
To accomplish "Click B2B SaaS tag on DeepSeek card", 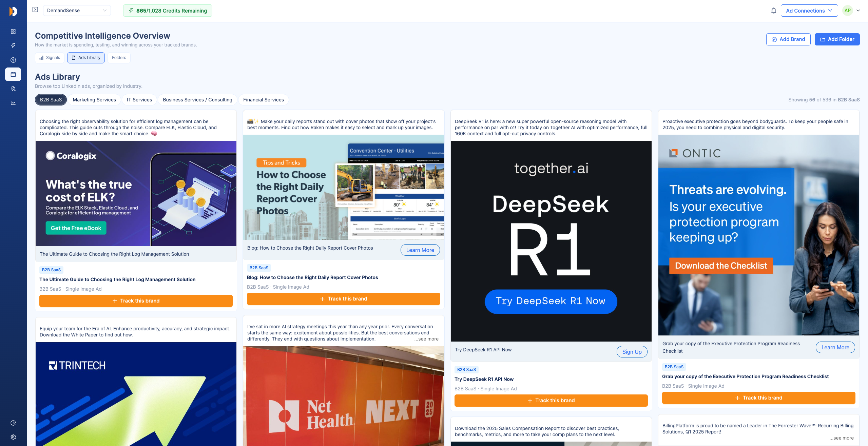I will pyautogui.click(x=466, y=370).
